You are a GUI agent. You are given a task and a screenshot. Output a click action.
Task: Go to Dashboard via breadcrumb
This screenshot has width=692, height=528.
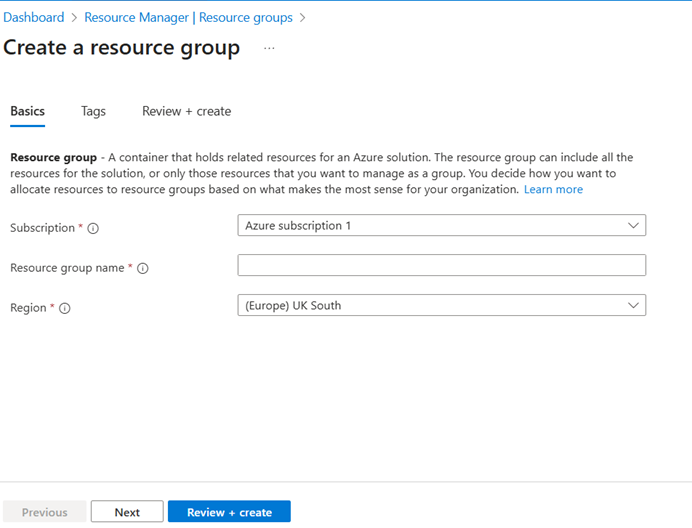(x=34, y=17)
